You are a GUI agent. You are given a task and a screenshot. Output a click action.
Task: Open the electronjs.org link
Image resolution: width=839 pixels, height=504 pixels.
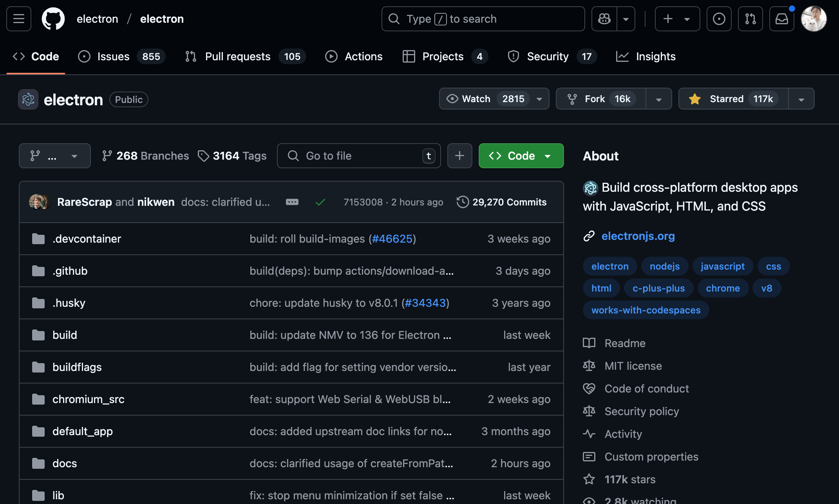(638, 236)
